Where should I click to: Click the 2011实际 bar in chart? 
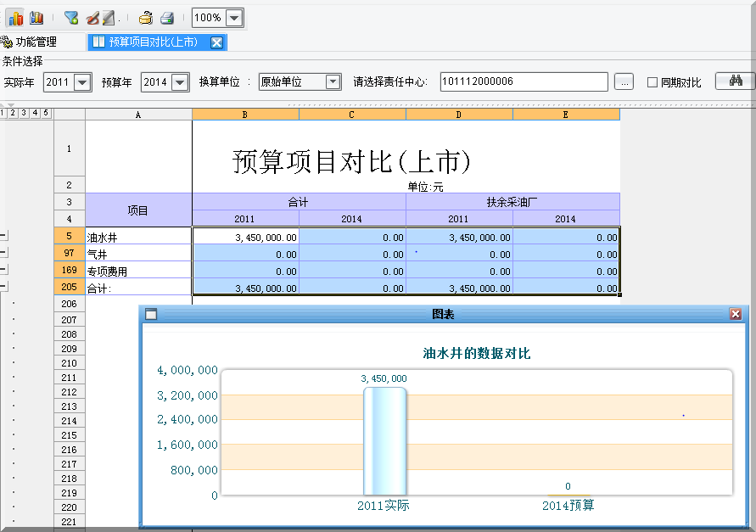pyautogui.click(x=384, y=440)
